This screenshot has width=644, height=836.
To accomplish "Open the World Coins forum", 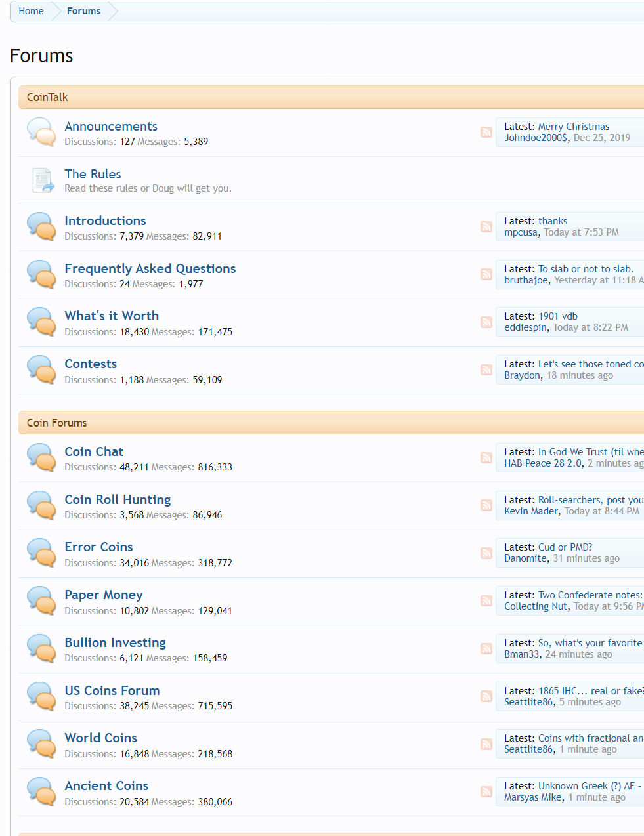I will point(100,738).
